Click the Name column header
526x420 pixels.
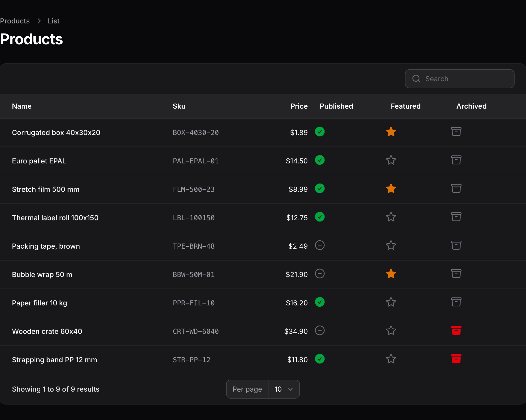coord(22,106)
